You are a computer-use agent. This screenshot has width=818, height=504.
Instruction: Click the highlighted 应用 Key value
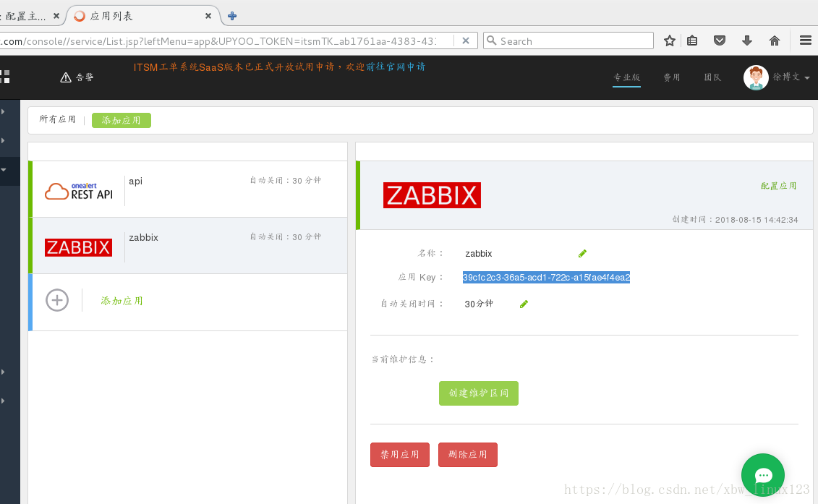pos(546,278)
